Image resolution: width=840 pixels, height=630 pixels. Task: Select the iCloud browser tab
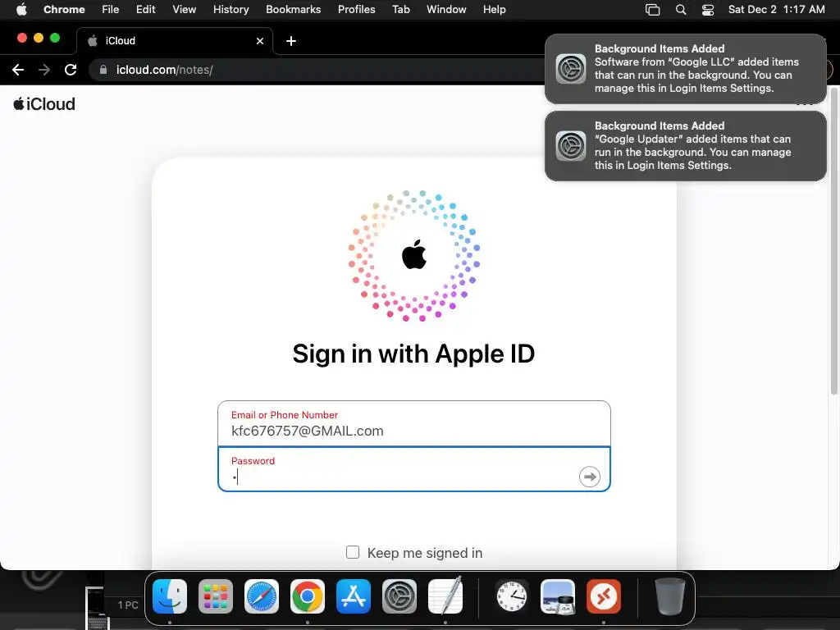(175, 41)
